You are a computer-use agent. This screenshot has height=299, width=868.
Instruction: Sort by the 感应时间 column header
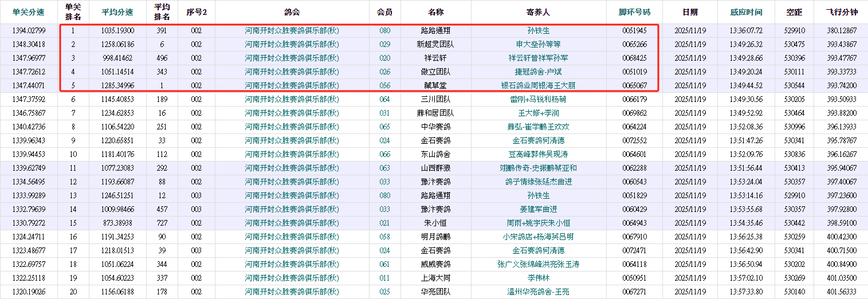(746, 12)
